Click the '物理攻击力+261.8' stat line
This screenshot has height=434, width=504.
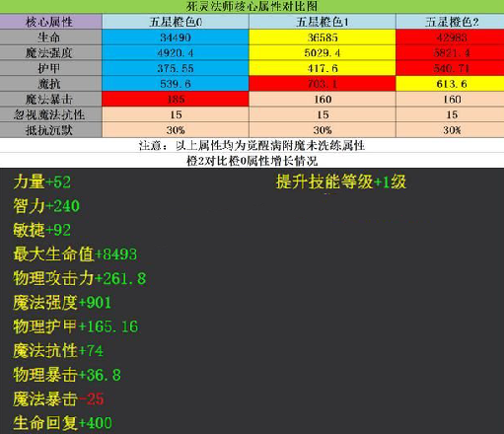80,278
